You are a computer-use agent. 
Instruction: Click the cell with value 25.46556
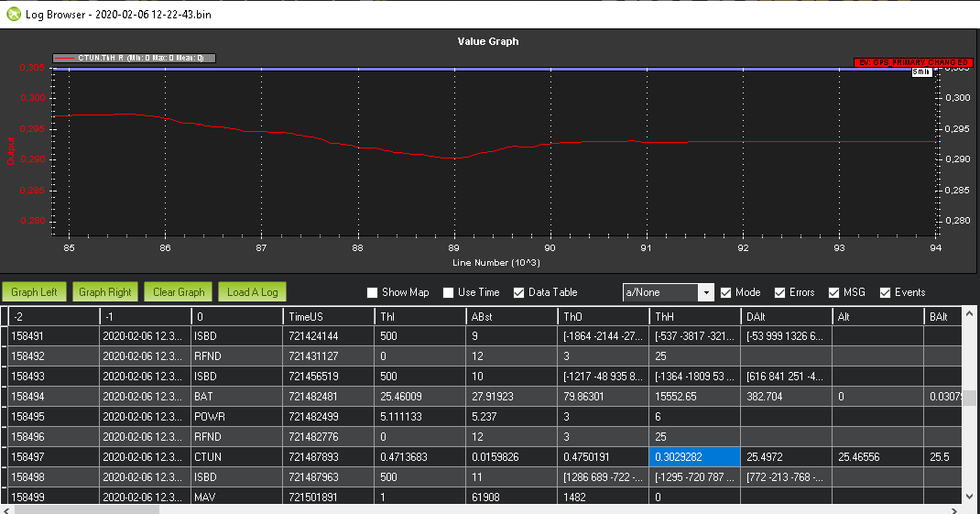[x=877, y=457]
